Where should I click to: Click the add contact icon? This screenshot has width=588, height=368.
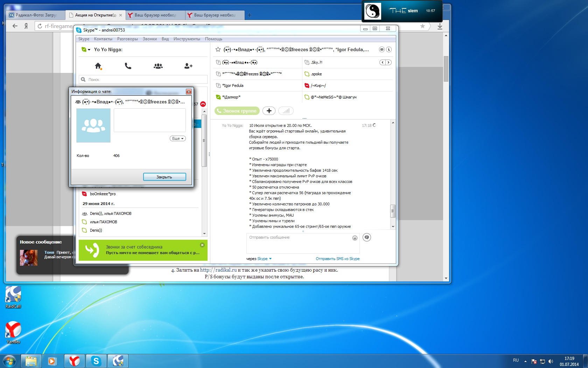click(188, 66)
